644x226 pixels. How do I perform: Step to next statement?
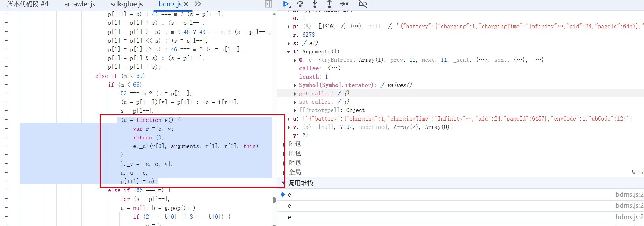click(344, 4)
